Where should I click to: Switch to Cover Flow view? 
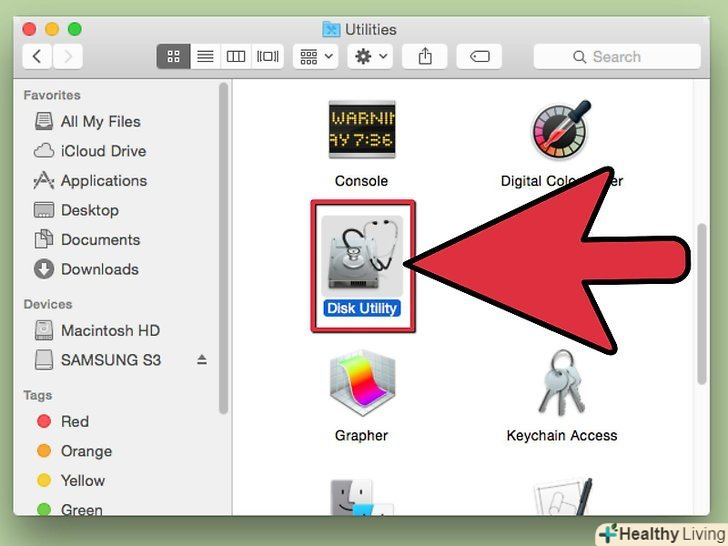click(x=267, y=57)
